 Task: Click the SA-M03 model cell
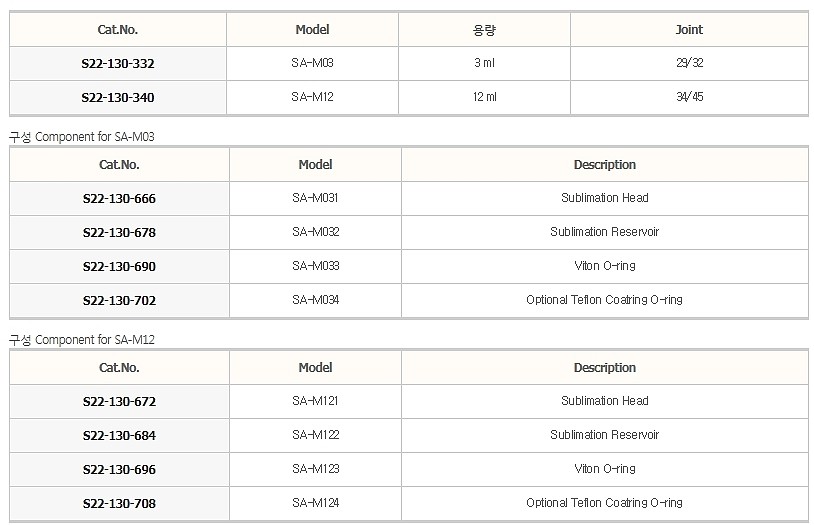click(313, 63)
